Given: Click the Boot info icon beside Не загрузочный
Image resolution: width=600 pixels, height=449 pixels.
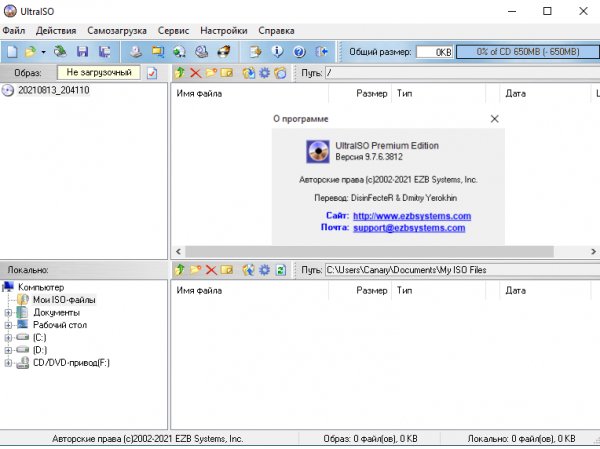Looking at the screenshot, I should (x=152, y=73).
